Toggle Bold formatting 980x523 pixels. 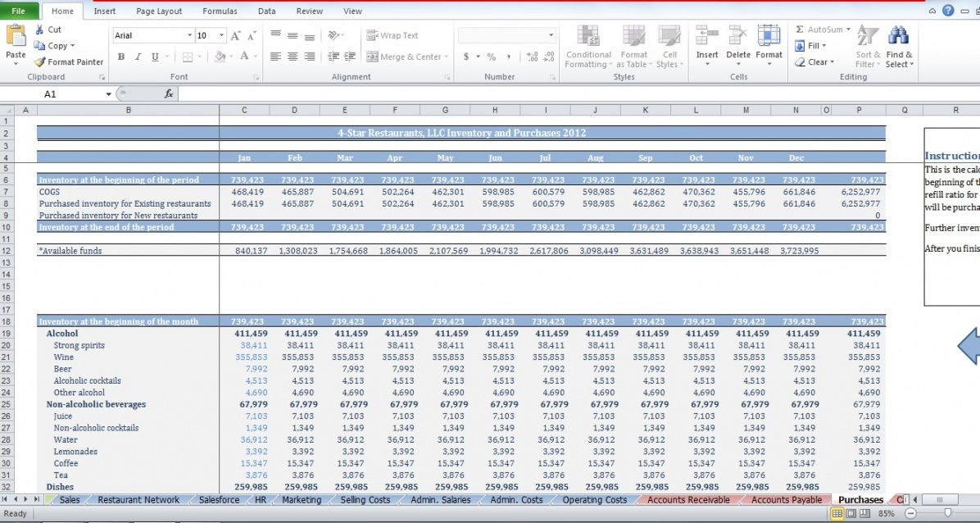(121, 57)
